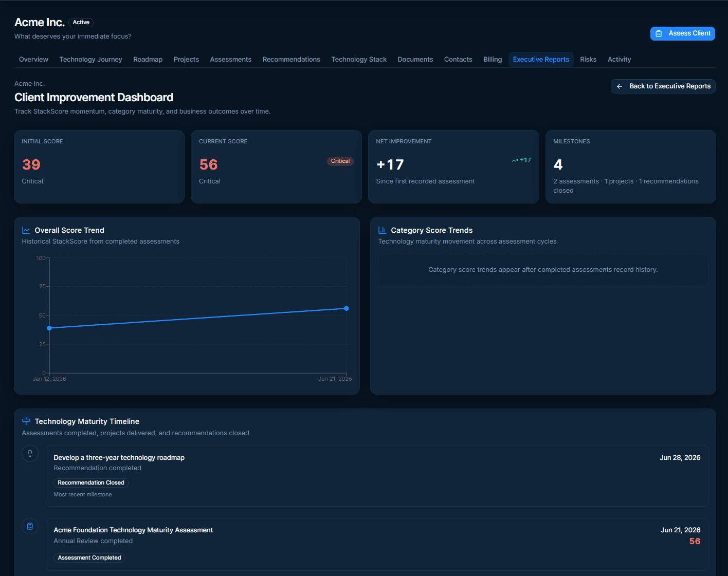The image size is (728, 576).
Task: Click the date Jun 28, 2026
Action: pos(680,458)
